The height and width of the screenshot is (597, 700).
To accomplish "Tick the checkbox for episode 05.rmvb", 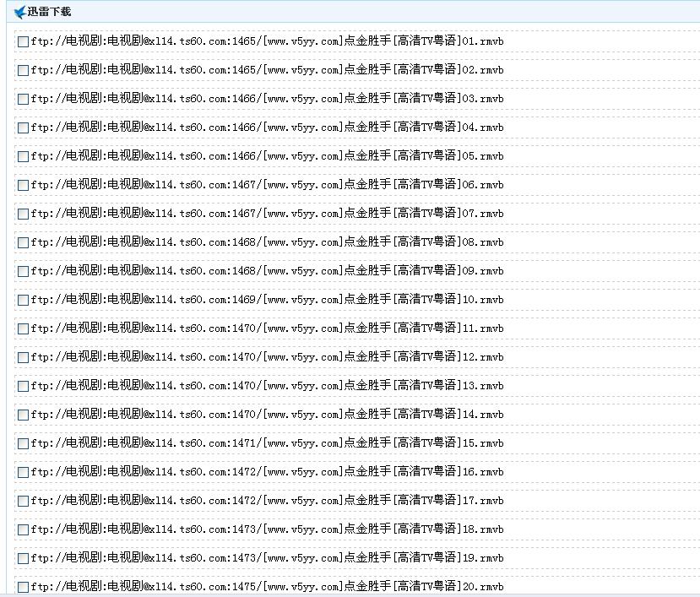I will [x=23, y=157].
